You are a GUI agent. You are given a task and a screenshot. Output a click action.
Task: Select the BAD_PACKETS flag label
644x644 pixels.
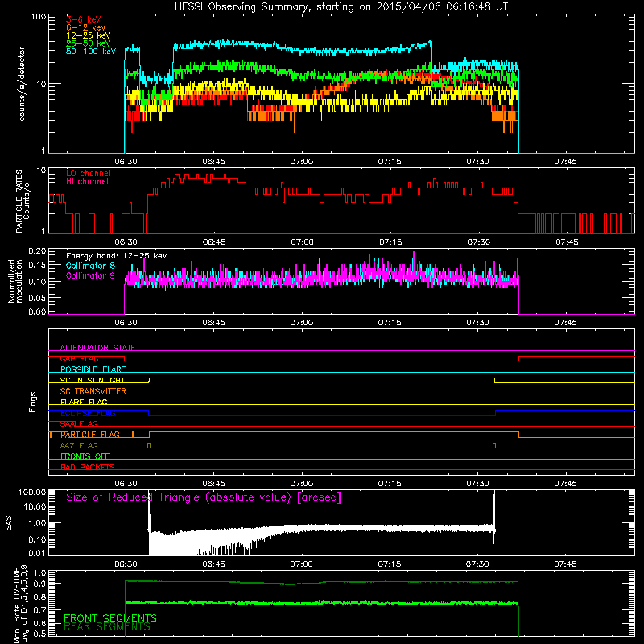pyautogui.click(x=88, y=468)
